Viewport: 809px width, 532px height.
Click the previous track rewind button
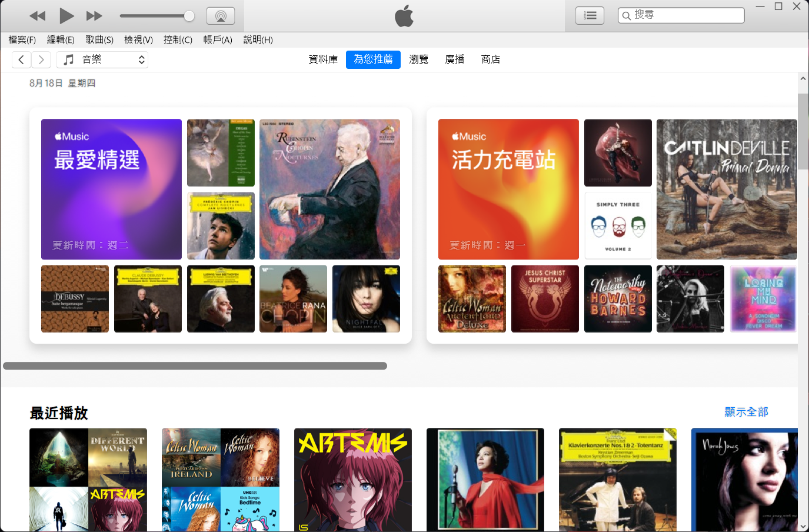tap(38, 16)
